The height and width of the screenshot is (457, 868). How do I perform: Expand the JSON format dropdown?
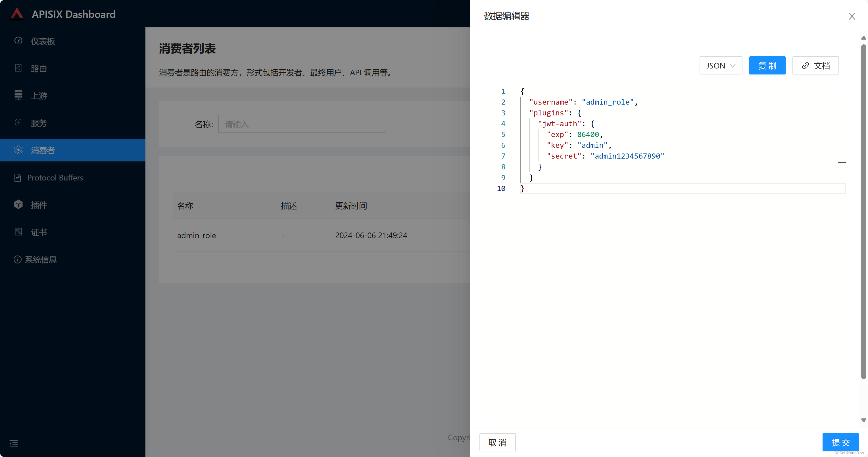pyautogui.click(x=721, y=65)
